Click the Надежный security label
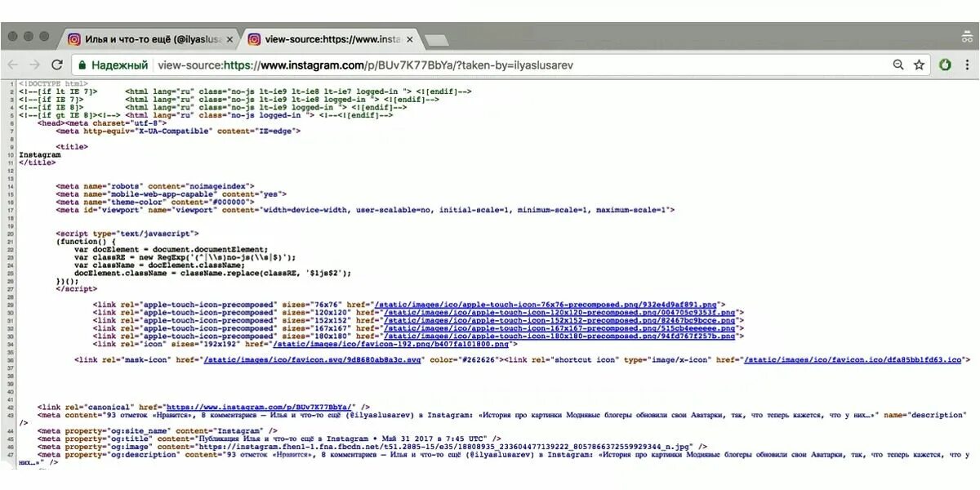This screenshot has height=490, width=980. (x=119, y=65)
